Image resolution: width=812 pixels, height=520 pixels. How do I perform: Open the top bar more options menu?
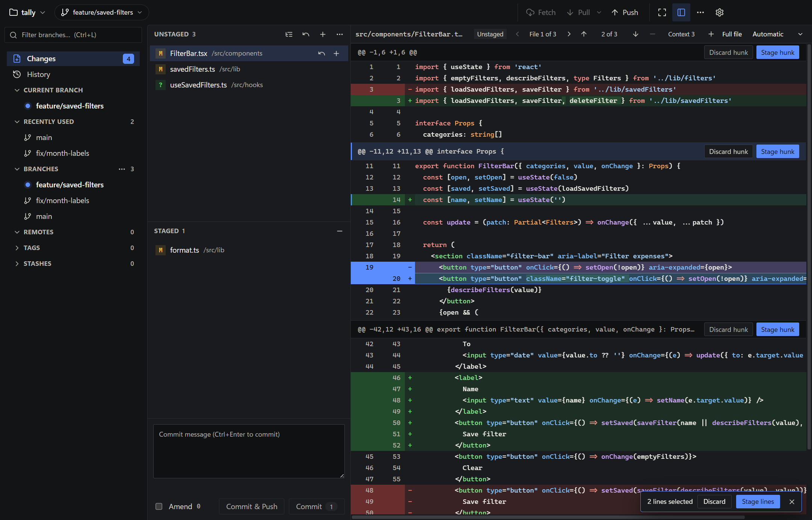tap(700, 12)
